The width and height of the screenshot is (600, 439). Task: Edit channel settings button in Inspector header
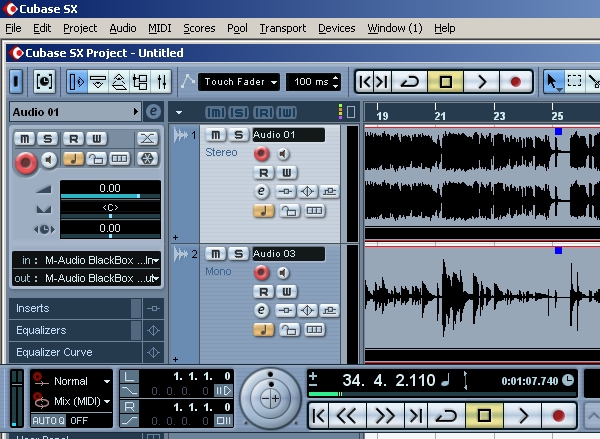coord(153,112)
